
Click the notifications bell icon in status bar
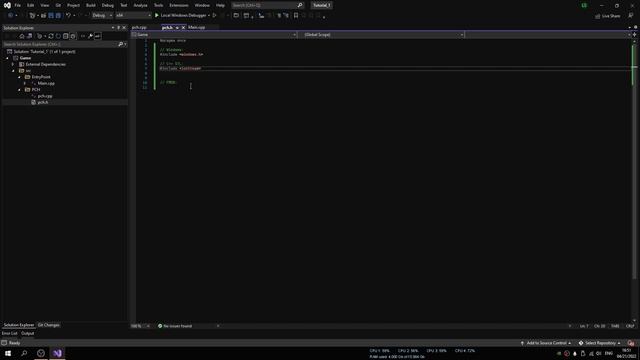click(x=631, y=343)
